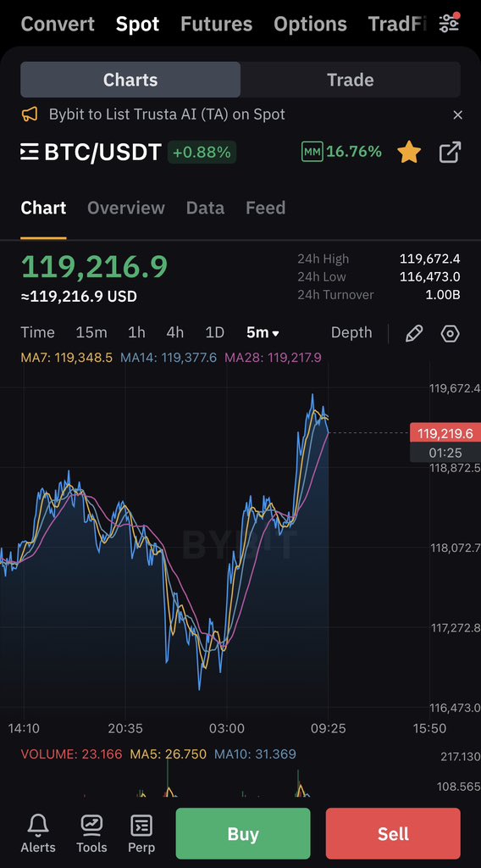Open the Bybit to List Trusta AI announcement
This screenshot has width=481, height=868.
pyautogui.click(x=167, y=114)
